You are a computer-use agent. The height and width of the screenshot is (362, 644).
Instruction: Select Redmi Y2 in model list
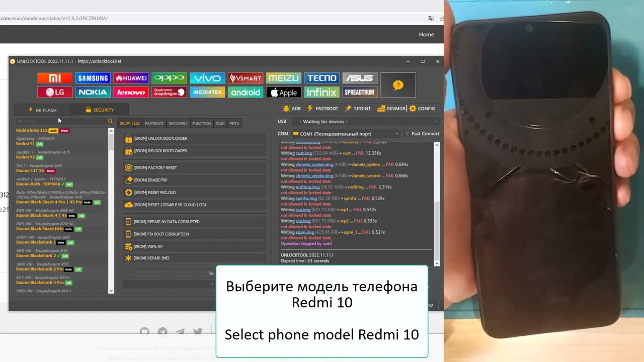[x=25, y=157]
